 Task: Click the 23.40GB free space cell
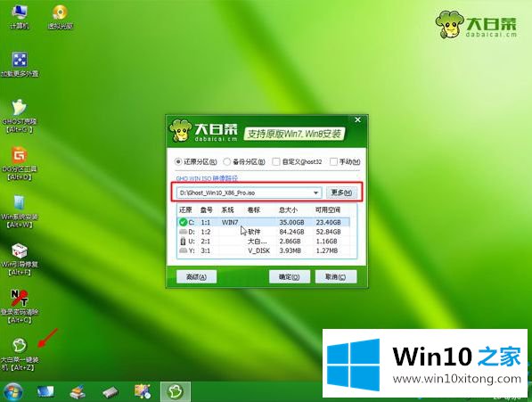pos(328,222)
